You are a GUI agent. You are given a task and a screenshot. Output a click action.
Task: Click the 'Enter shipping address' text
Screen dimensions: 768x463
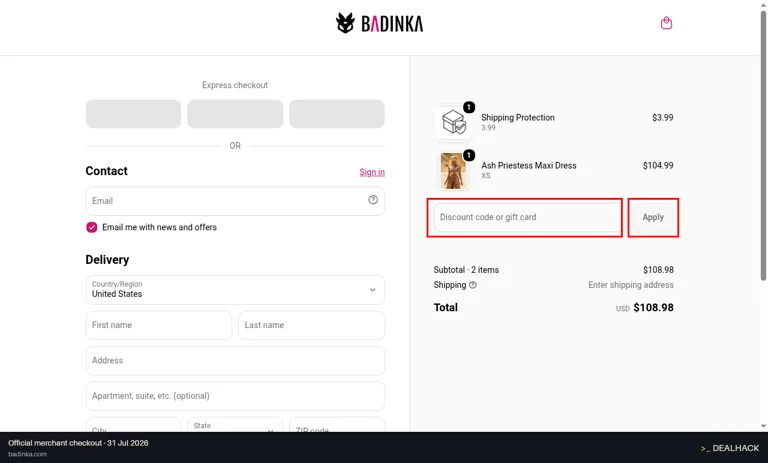(x=630, y=285)
